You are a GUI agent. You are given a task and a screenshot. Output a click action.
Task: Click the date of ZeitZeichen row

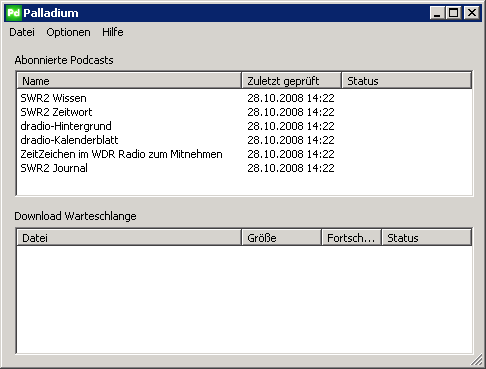291,154
